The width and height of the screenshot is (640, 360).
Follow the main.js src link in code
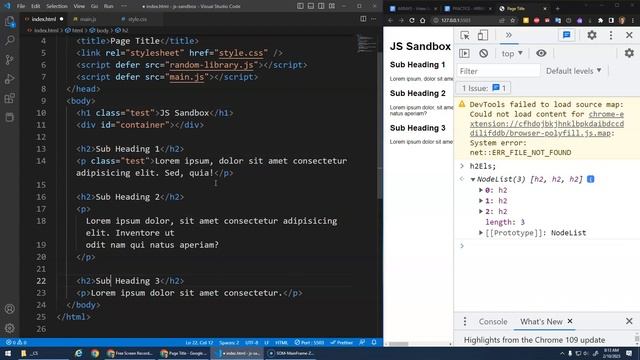187,77
